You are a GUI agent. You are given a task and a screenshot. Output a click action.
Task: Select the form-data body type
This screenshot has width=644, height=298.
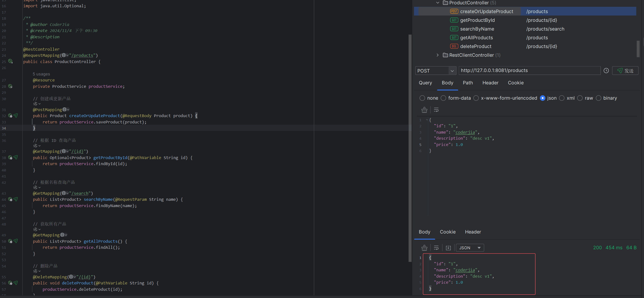pyautogui.click(x=444, y=98)
